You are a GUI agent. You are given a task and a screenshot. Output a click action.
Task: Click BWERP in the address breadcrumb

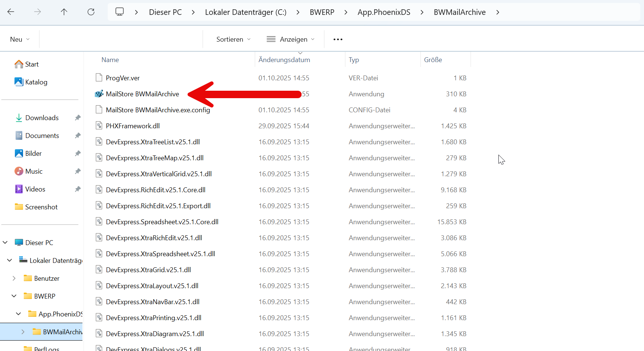click(x=322, y=12)
